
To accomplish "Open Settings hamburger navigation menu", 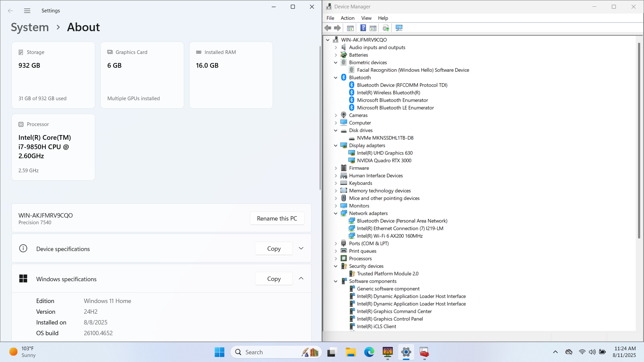I will (27, 11).
